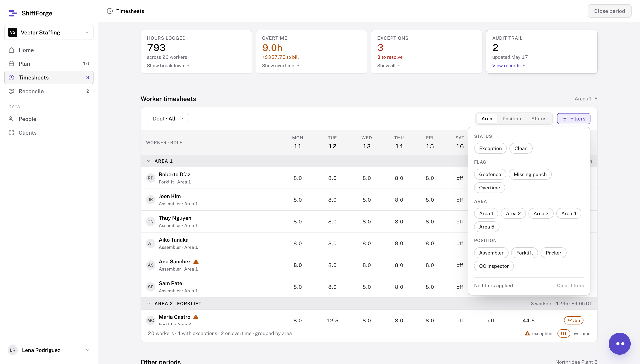
Task: Open Clients in sidebar
Action: pyautogui.click(x=49, y=133)
